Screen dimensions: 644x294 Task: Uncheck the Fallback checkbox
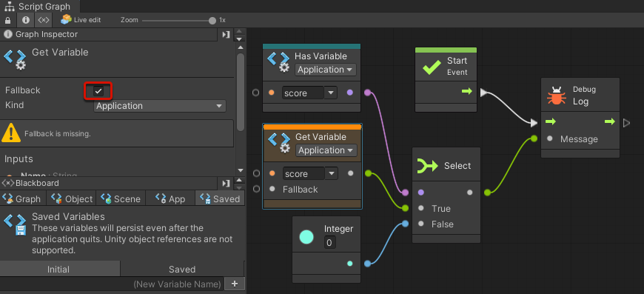(98, 91)
